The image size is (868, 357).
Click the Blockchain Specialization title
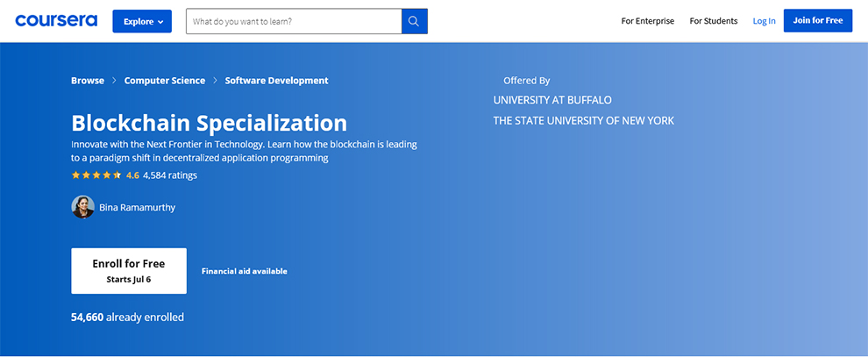click(x=210, y=123)
